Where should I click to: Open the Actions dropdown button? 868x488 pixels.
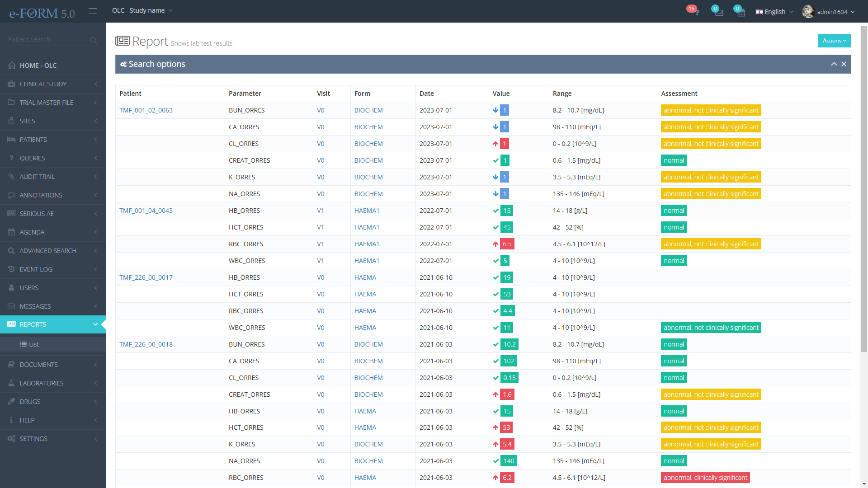[x=834, y=41]
